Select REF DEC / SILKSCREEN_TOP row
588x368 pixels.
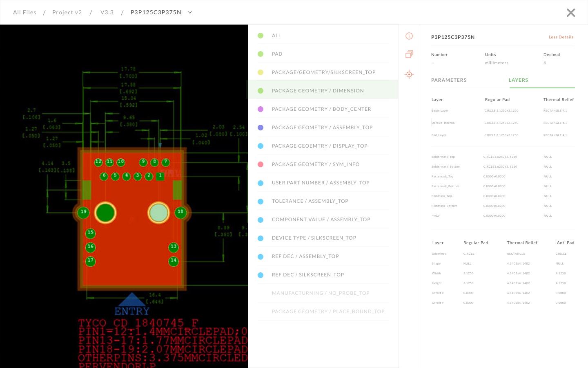click(x=323, y=275)
